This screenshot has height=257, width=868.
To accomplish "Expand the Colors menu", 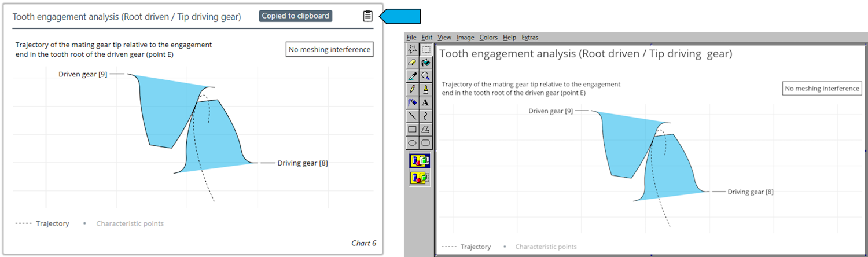I will click(x=488, y=38).
